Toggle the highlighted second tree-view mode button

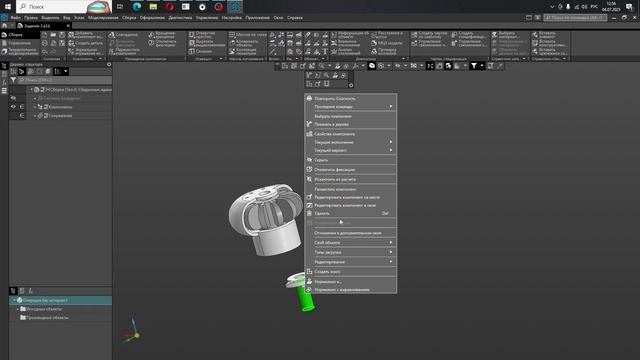pos(21,71)
